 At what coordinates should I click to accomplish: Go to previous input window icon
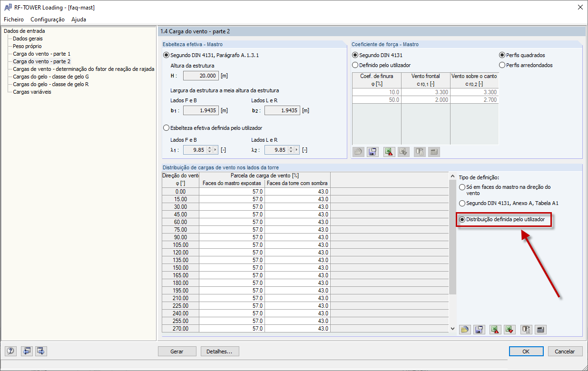point(26,351)
